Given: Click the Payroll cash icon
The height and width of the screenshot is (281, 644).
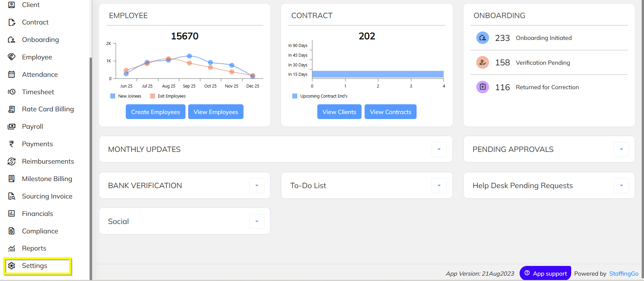Looking at the screenshot, I should (x=12, y=126).
